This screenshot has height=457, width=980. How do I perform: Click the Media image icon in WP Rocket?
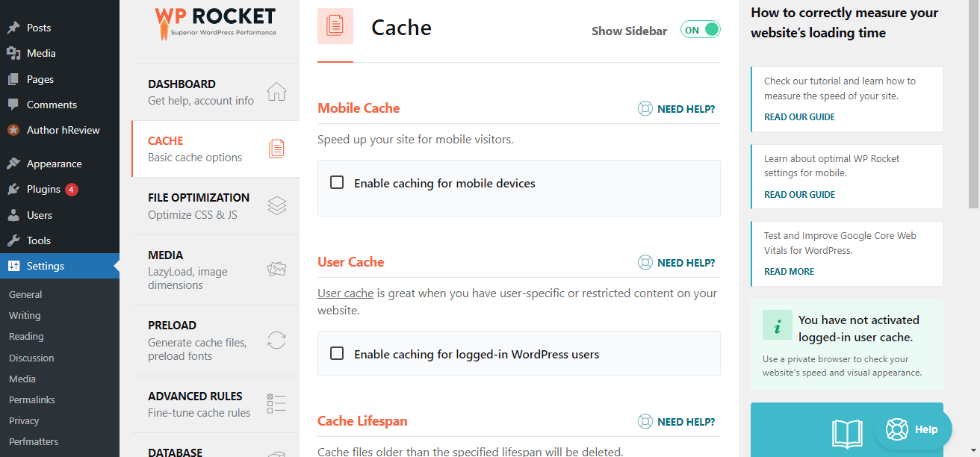coord(276,270)
